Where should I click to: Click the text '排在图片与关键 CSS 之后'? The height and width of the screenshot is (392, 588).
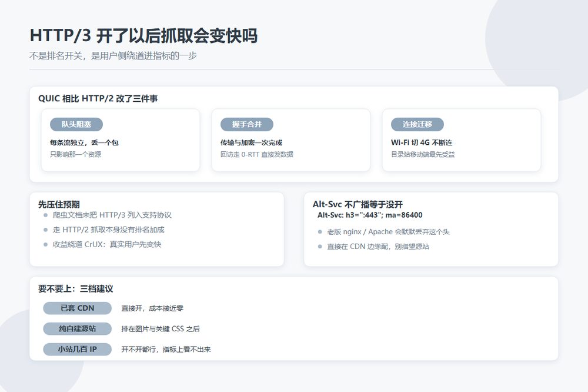161,329
